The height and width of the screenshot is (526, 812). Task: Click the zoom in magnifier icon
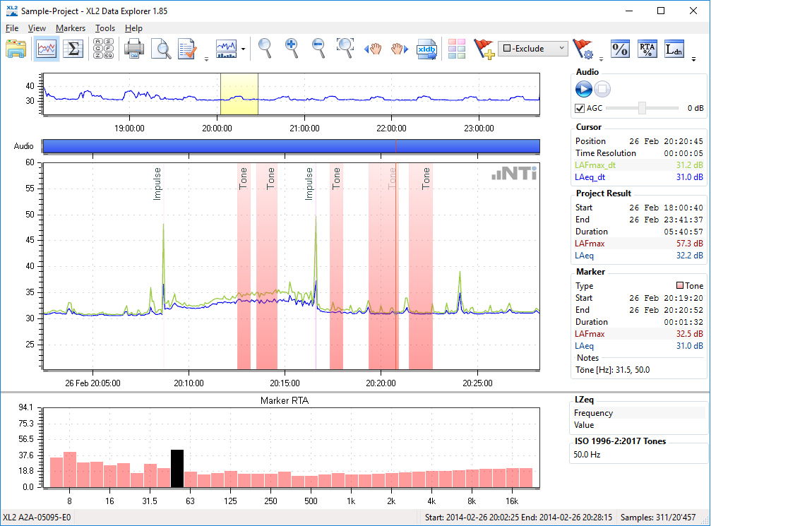[292, 48]
